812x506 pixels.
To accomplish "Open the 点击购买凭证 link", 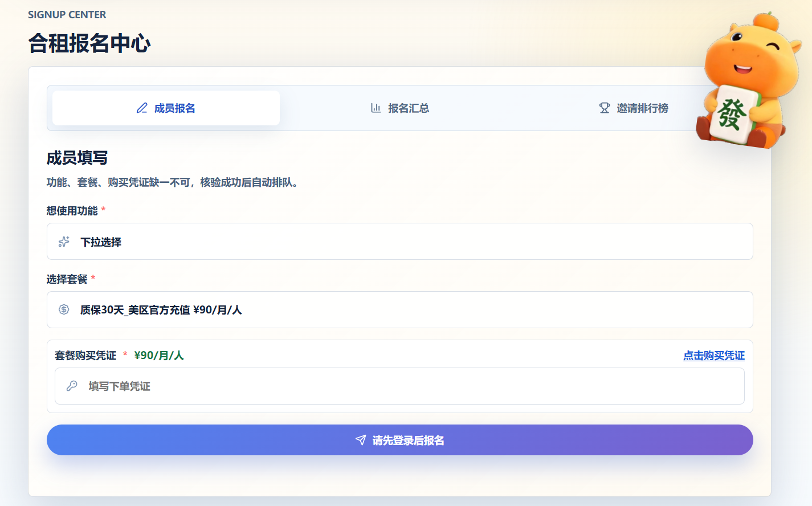I will click(x=714, y=356).
